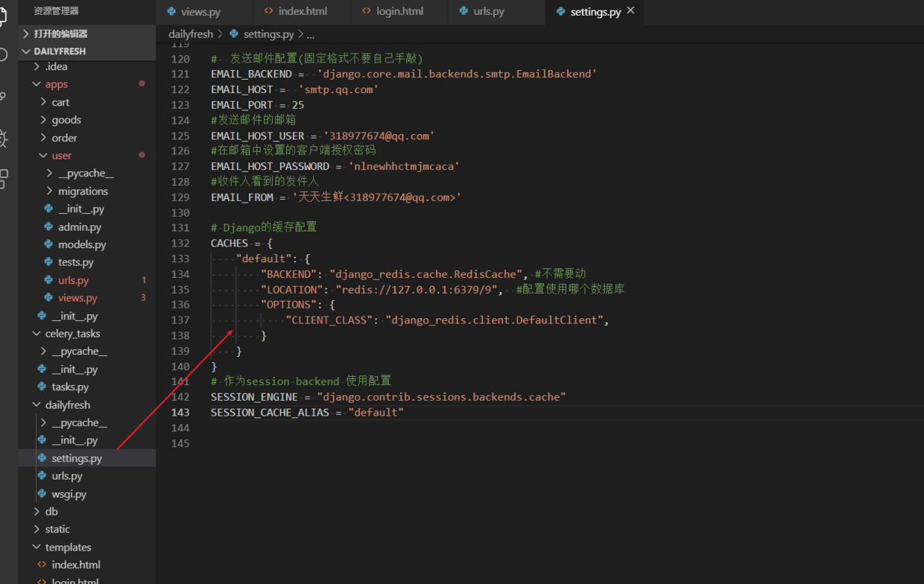
Task: Click the EMAIL_HOST_PASSWORD variable name
Action: coord(270,166)
